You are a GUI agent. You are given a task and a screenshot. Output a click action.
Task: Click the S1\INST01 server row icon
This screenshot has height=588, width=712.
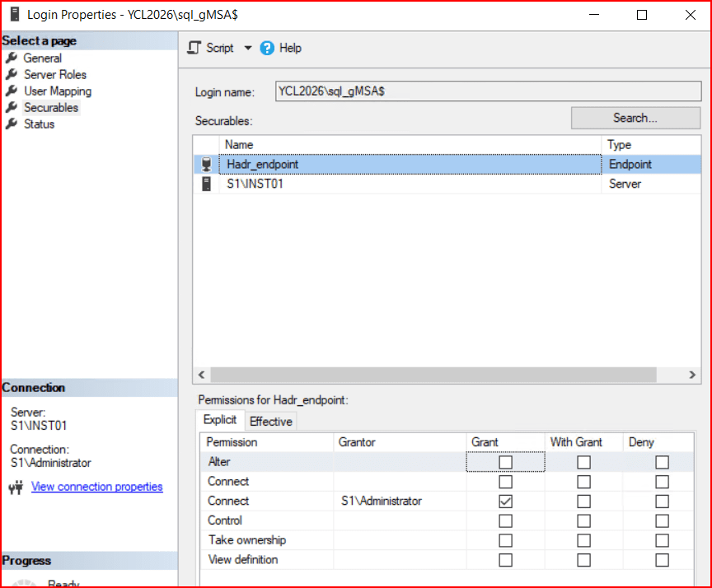[x=206, y=184]
